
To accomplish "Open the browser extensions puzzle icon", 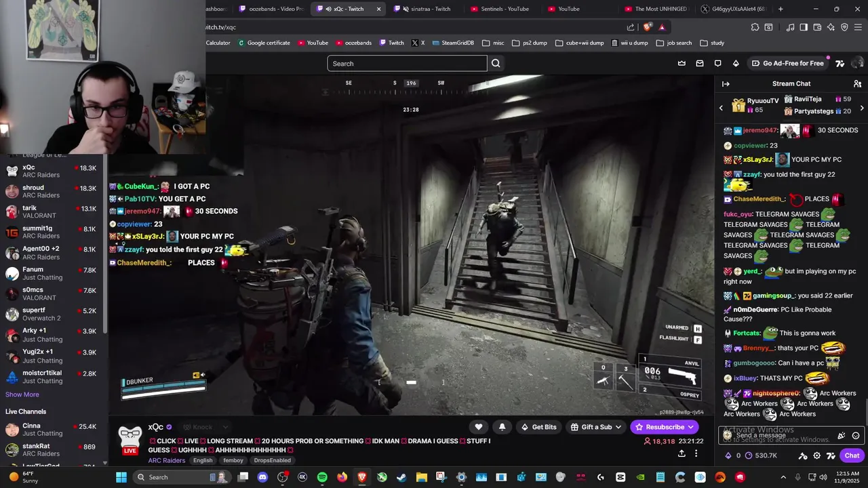I will (755, 27).
